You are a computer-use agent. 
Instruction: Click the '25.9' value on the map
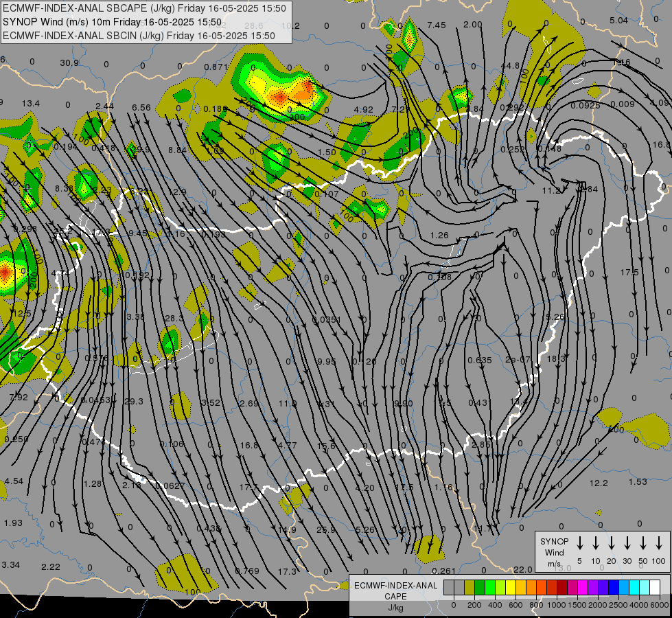(326, 529)
